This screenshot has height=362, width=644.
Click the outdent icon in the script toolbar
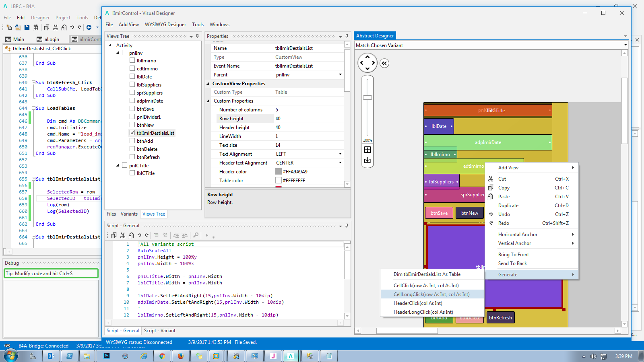[x=176, y=235]
